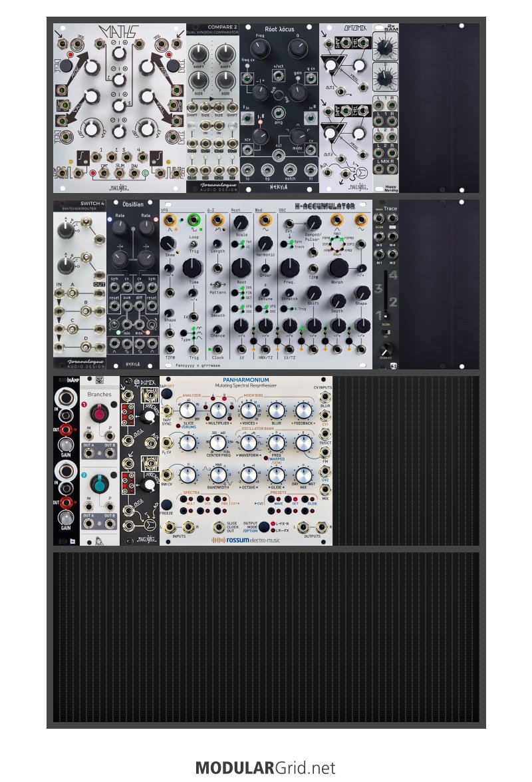Click the v/oct jack on Root Locus
532x782 pixels.
(x=279, y=76)
